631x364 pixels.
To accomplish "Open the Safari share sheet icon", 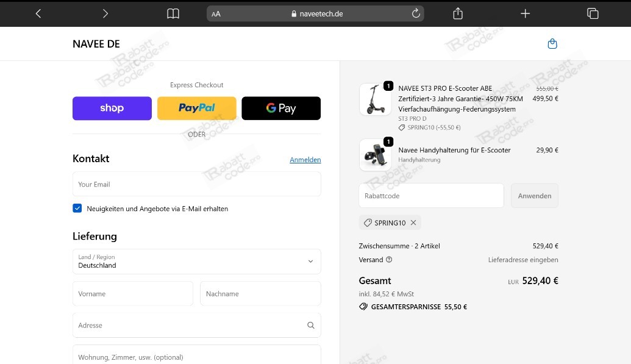I will pos(458,13).
